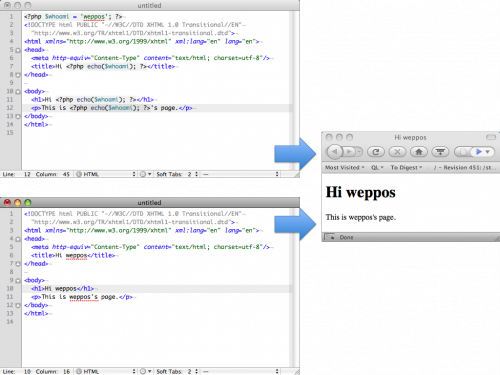Toggle Firefox toolbar with the pill button
The height and width of the screenshot is (375, 500).
pyautogui.click(x=491, y=137)
